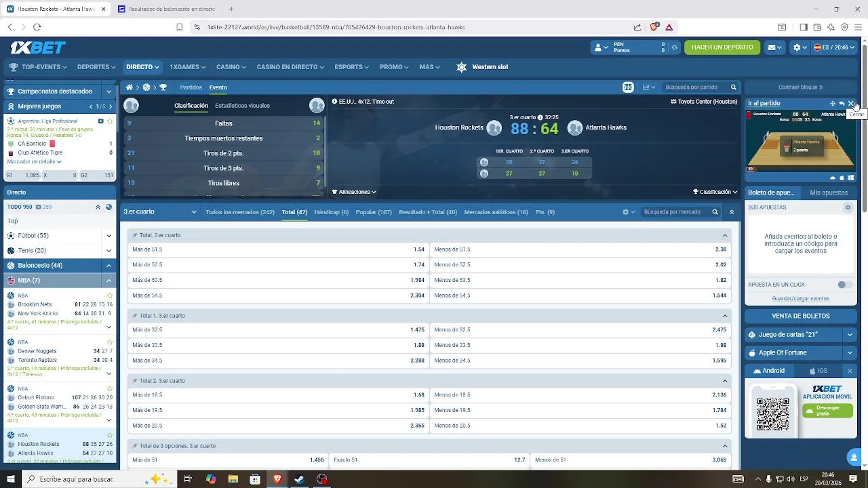This screenshot has width=868, height=488.
Task: Favorite the Detroit Pistons game with star
Action: point(110,388)
